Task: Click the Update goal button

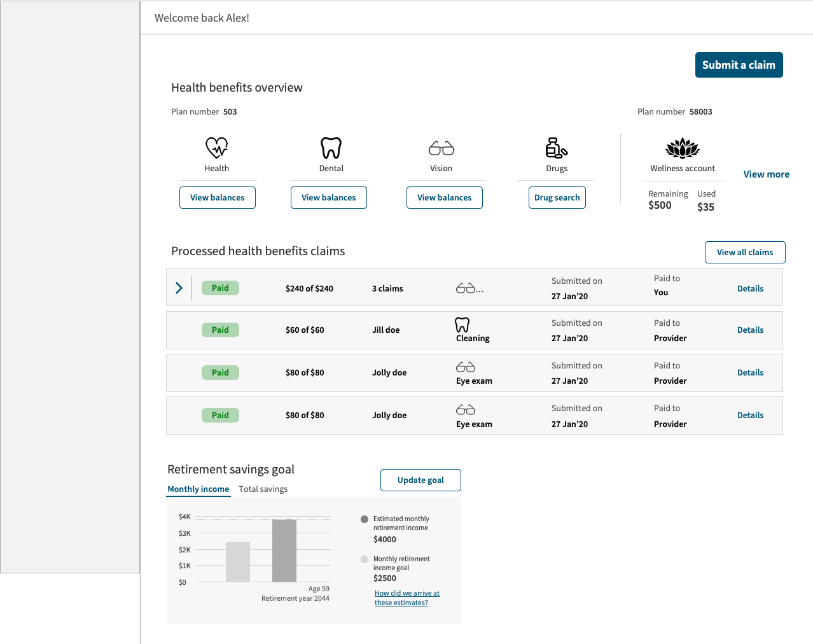Action: [420, 480]
